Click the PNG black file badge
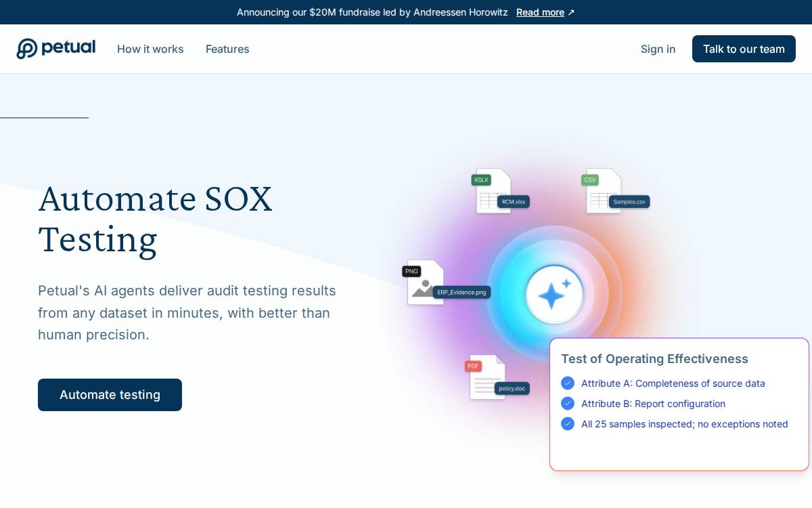The image size is (812, 508). point(411,272)
